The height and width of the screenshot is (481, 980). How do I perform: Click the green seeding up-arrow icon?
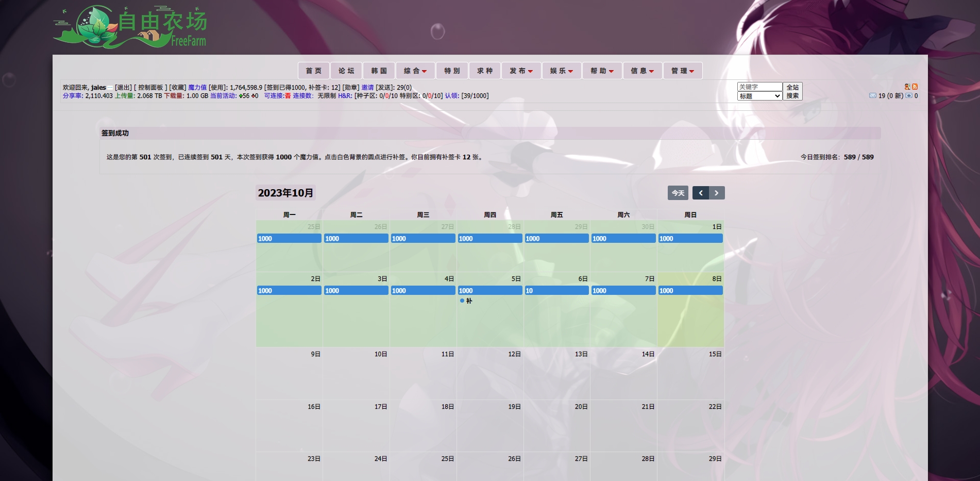click(x=241, y=96)
